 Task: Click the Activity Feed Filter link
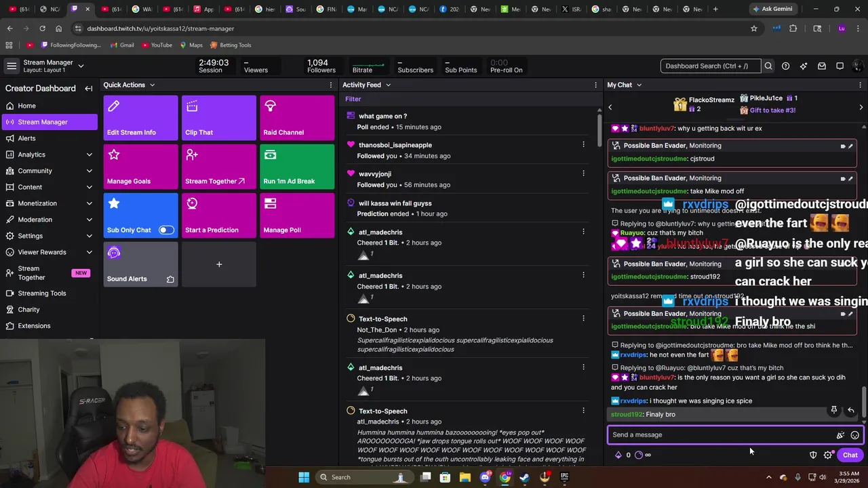(x=353, y=99)
